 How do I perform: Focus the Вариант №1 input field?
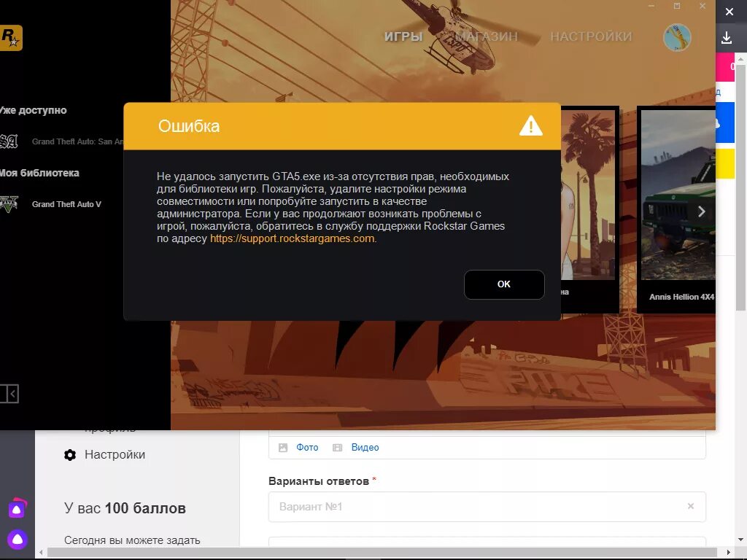click(x=487, y=507)
